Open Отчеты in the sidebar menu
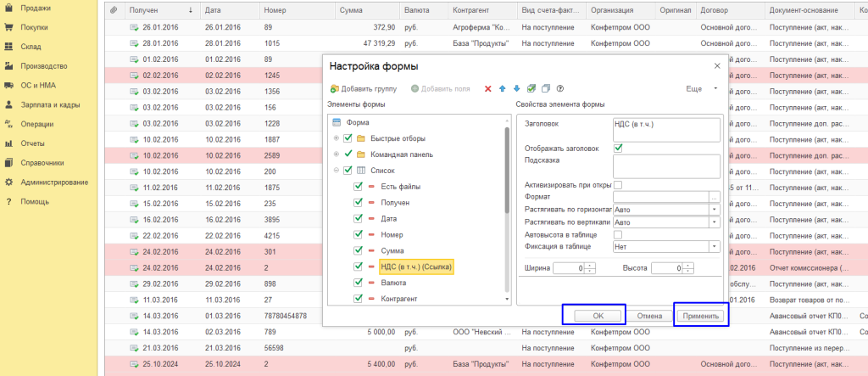 (32, 143)
